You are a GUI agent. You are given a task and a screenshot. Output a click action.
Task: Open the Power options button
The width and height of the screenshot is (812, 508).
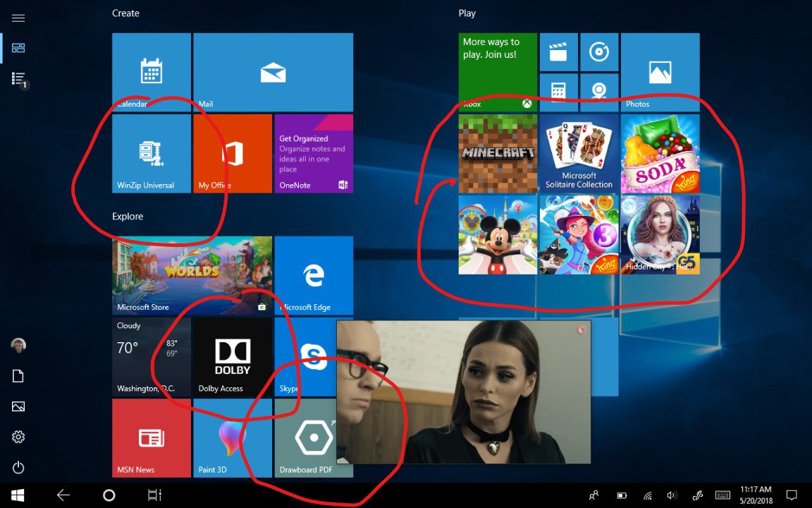(x=18, y=468)
